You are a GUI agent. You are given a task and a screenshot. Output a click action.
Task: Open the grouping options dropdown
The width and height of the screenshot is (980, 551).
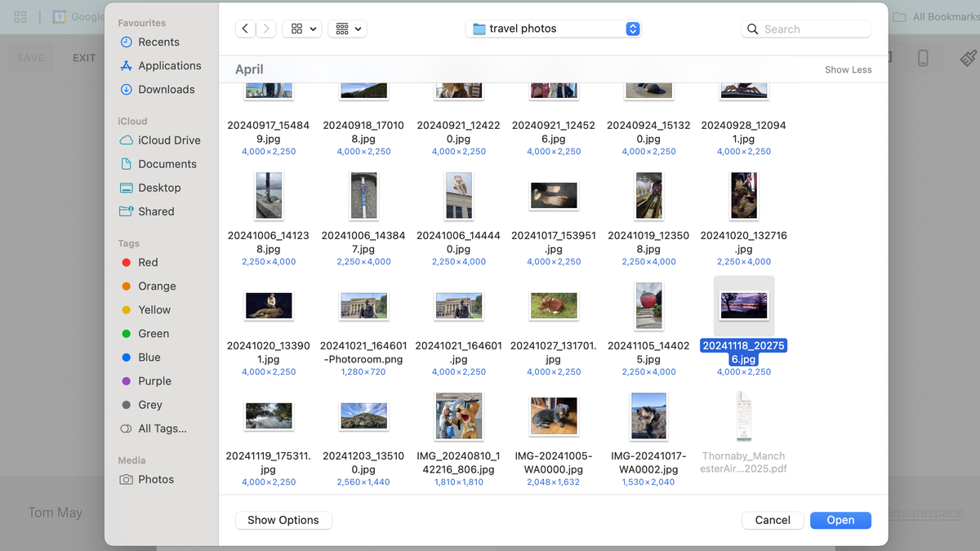pos(348,29)
